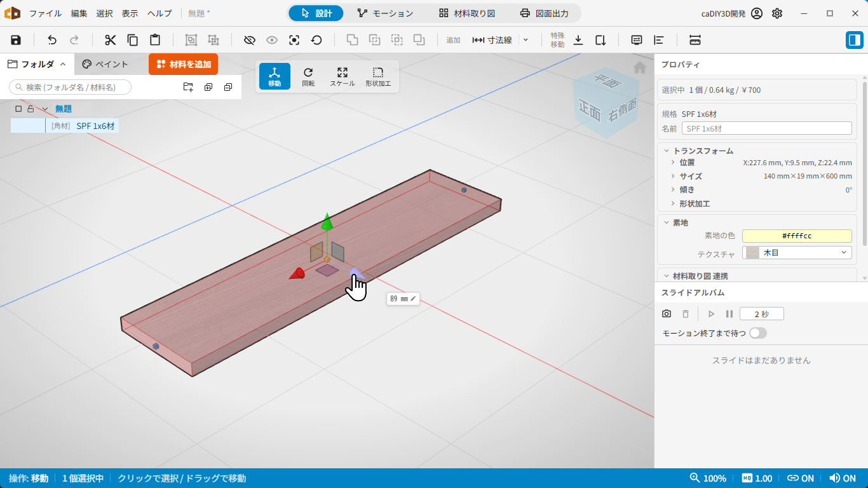Select the shape processing (形状加工) tool
The height and width of the screenshot is (488, 868).
coord(378,76)
